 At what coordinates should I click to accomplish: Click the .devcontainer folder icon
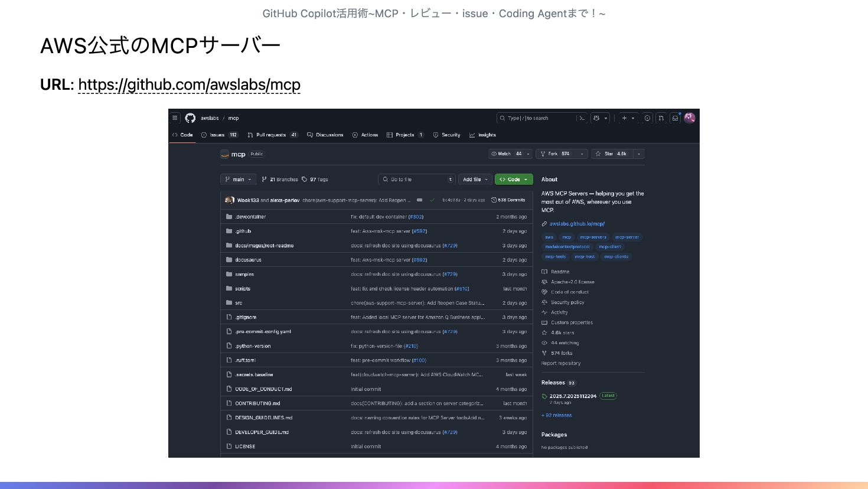click(x=229, y=217)
